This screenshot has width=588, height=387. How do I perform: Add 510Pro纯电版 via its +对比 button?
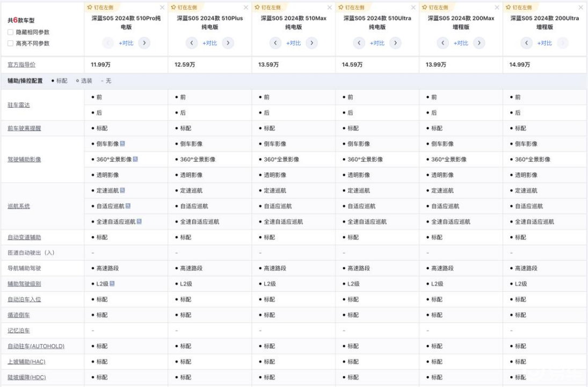click(126, 43)
